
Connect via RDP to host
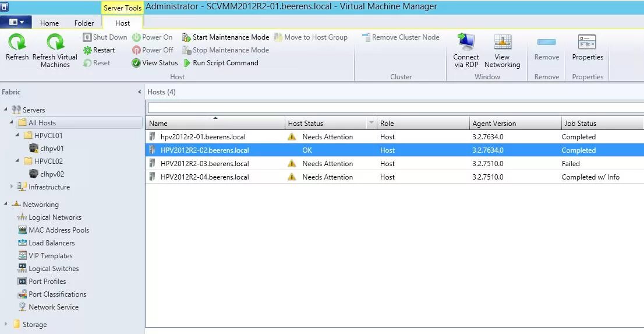click(466, 51)
